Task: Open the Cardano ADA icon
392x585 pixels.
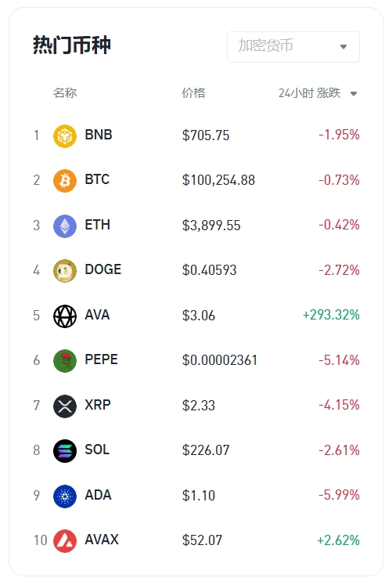Action: coord(65,497)
